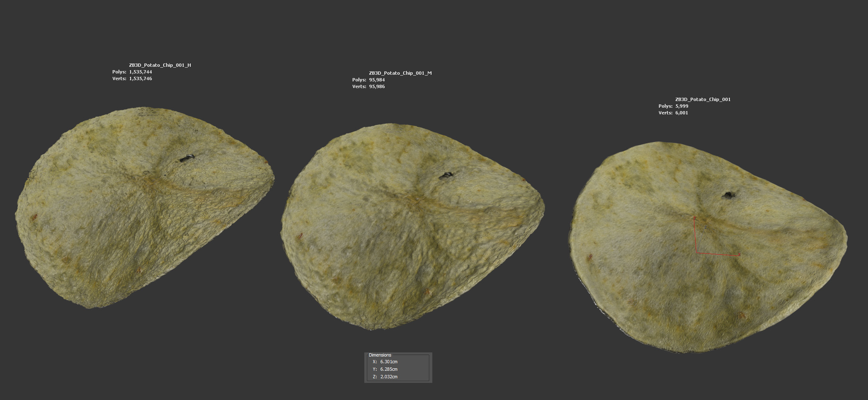Screen dimensions: 868x400
Task: Click the ZB3D_Potato_Chip_001_H name label
Action: tap(160, 65)
